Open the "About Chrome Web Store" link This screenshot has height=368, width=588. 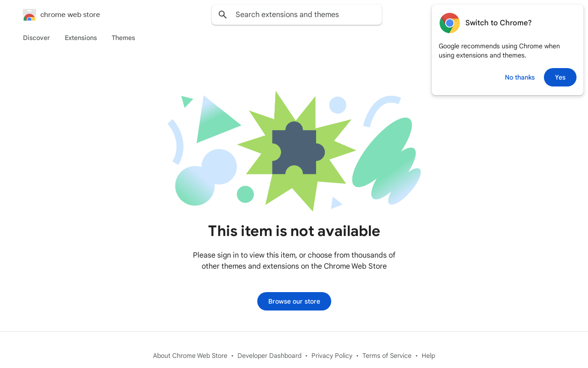click(x=190, y=356)
